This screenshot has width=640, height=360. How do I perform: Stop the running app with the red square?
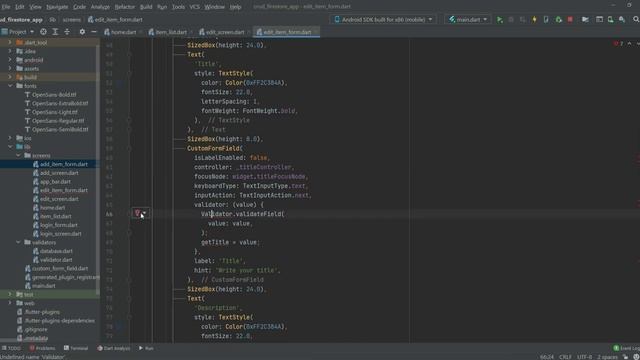tap(570, 20)
